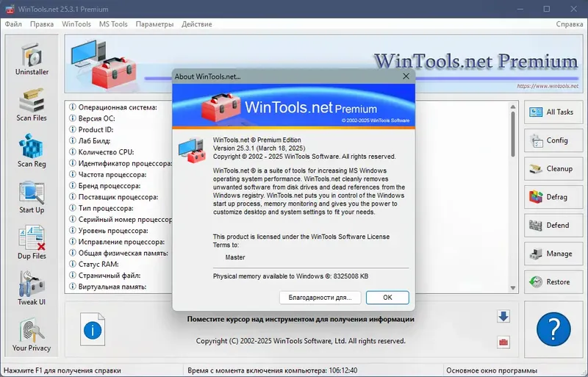Click the uptime text in status bar
The height and width of the screenshot is (377, 588).
coord(272,370)
